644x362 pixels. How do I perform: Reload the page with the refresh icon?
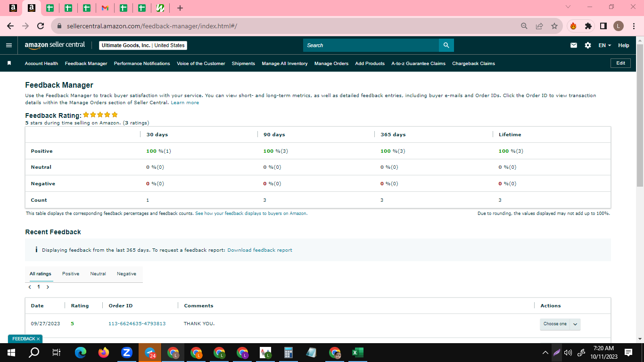(41, 26)
